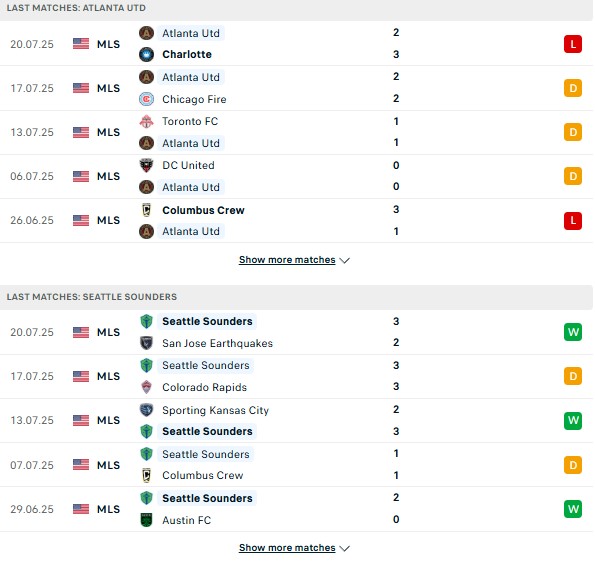This screenshot has width=595, height=566.
Task: Open Seattle Sounders vs Colorado Rapids match
Action: tap(296, 376)
